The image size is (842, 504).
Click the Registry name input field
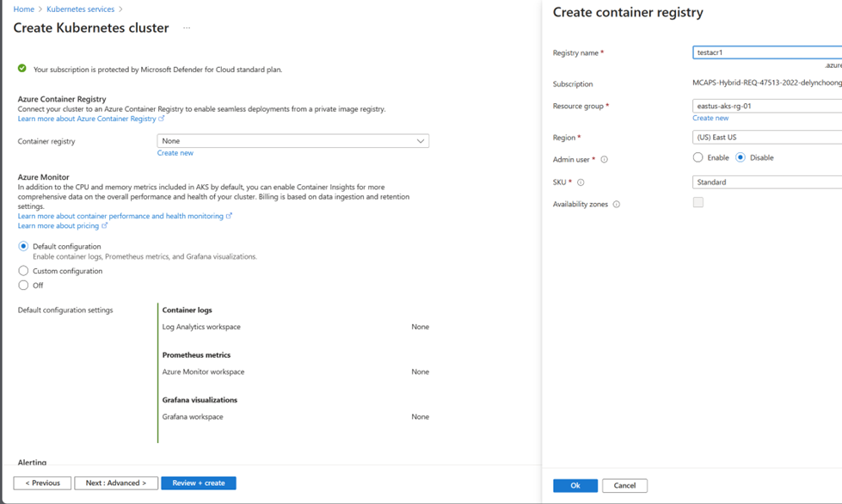tap(767, 52)
